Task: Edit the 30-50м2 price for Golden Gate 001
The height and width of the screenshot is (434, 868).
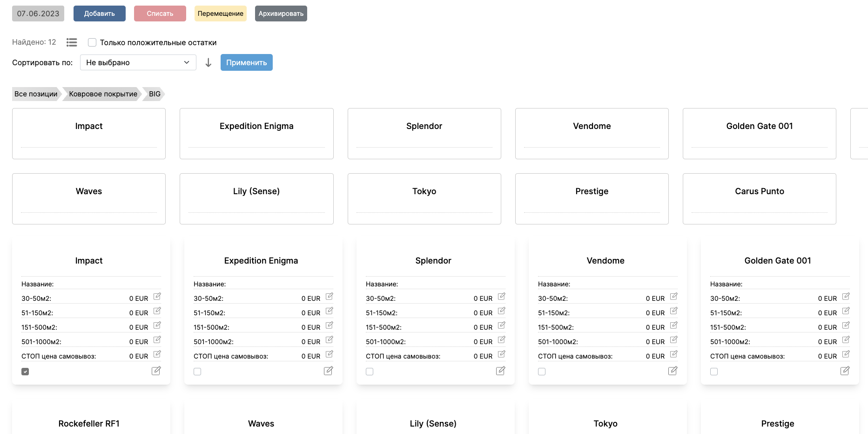Action: click(x=846, y=297)
